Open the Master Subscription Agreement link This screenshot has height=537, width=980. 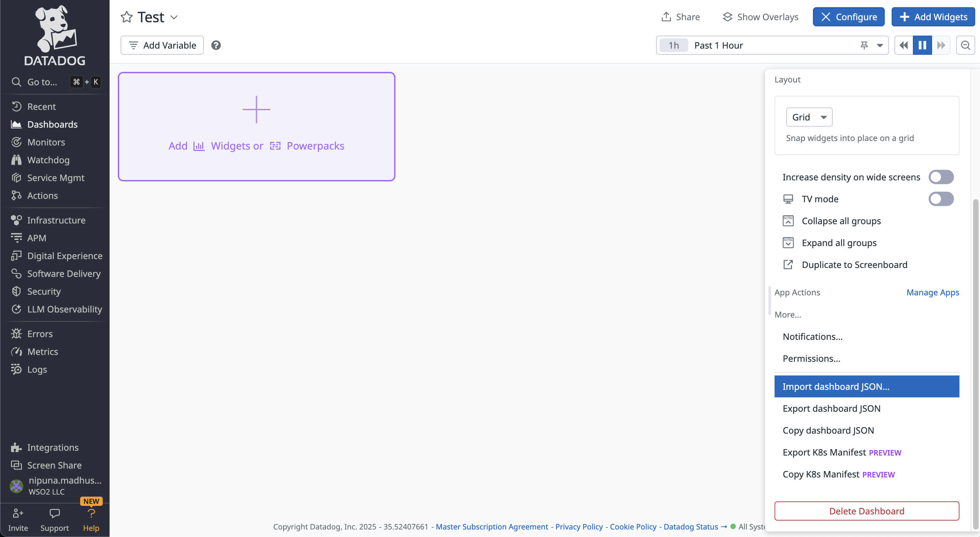(492, 527)
